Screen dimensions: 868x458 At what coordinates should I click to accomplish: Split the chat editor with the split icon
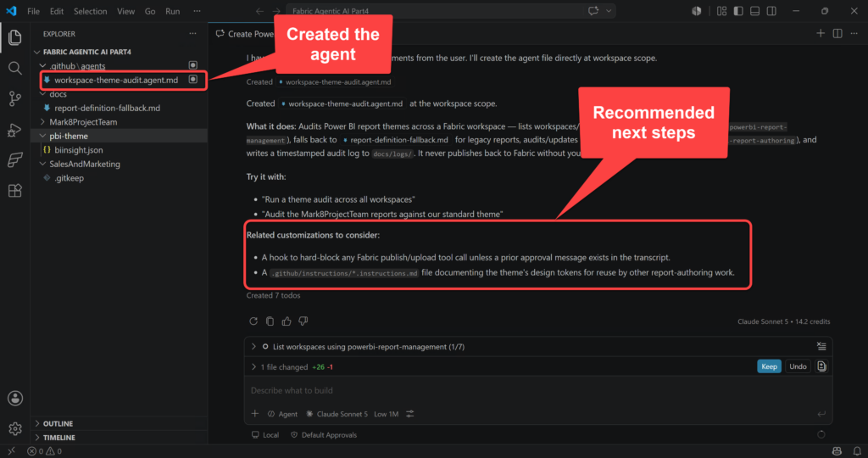click(x=837, y=34)
